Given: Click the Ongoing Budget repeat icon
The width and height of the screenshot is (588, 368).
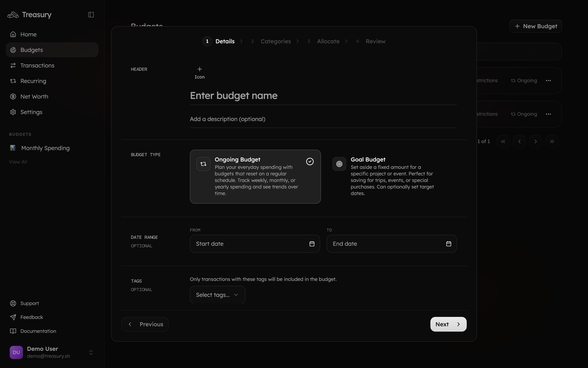Looking at the screenshot, I should coord(203,164).
